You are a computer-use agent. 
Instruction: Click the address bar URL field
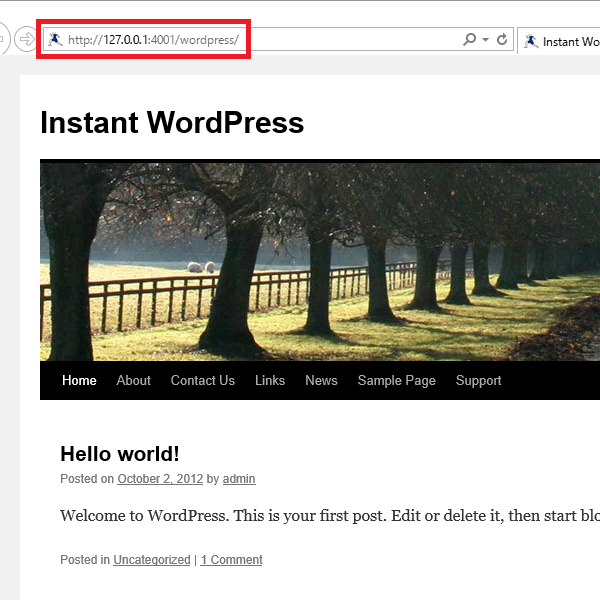[x=278, y=39]
